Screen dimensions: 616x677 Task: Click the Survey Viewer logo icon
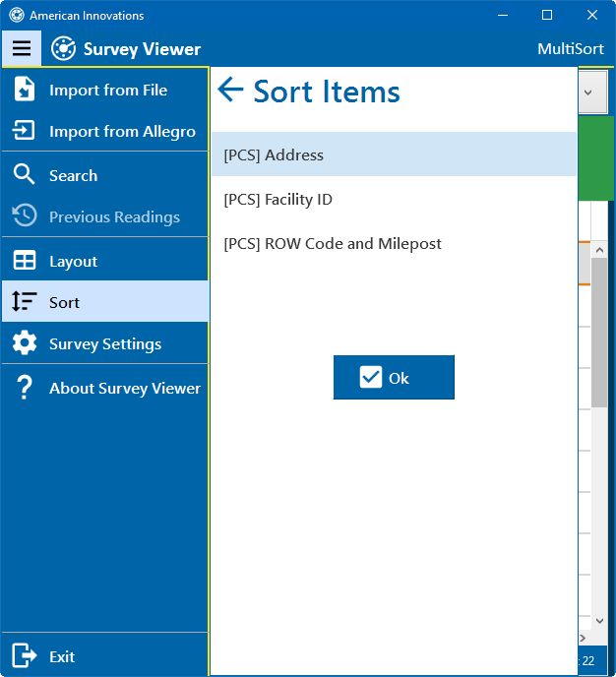(63, 48)
